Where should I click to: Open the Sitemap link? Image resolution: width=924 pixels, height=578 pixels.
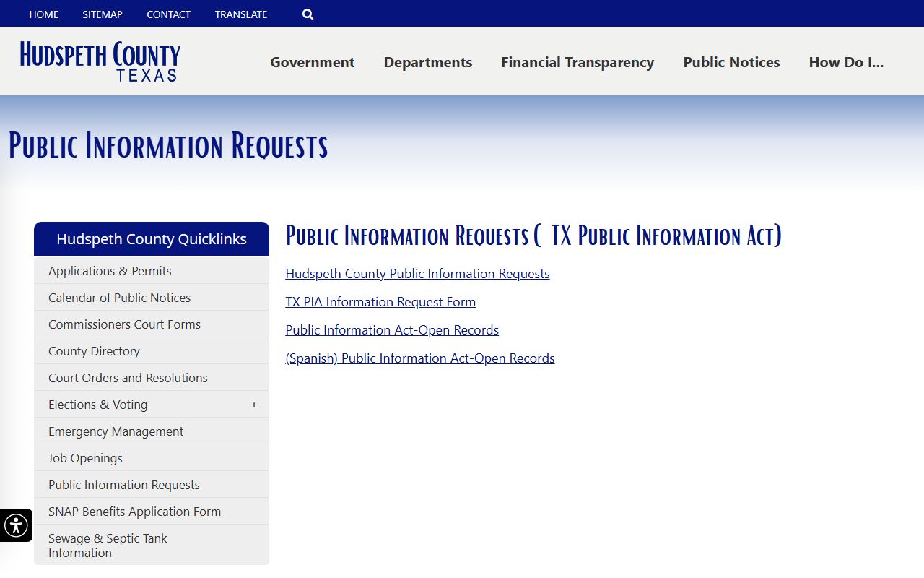pos(103,14)
